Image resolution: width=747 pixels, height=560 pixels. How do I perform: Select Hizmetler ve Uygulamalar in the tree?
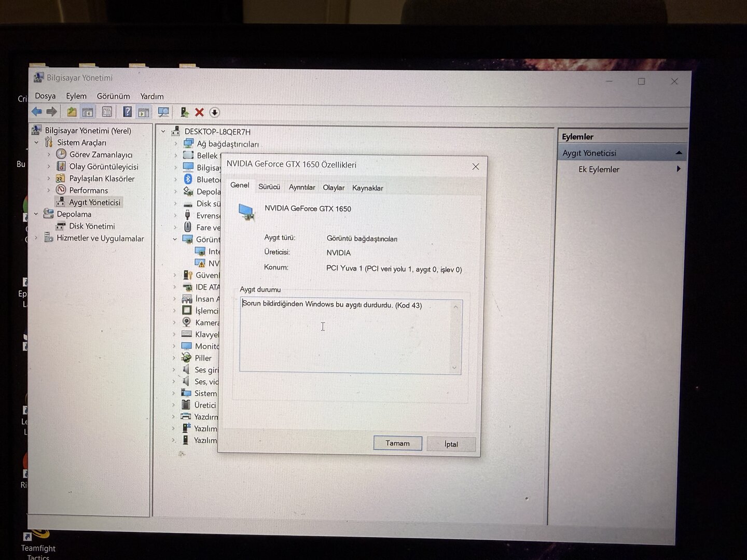[101, 239]
